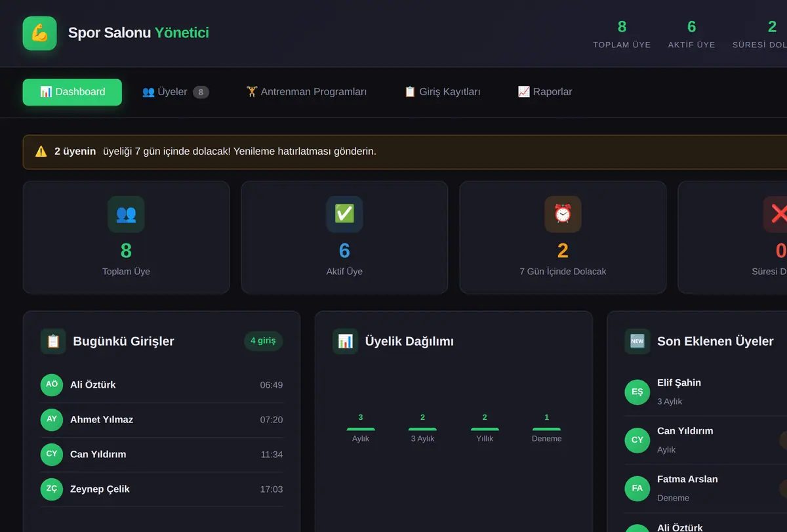Open the Dashboard tab
The width and height of the screenshot is (787, 532).
click(x=72, y=92)
